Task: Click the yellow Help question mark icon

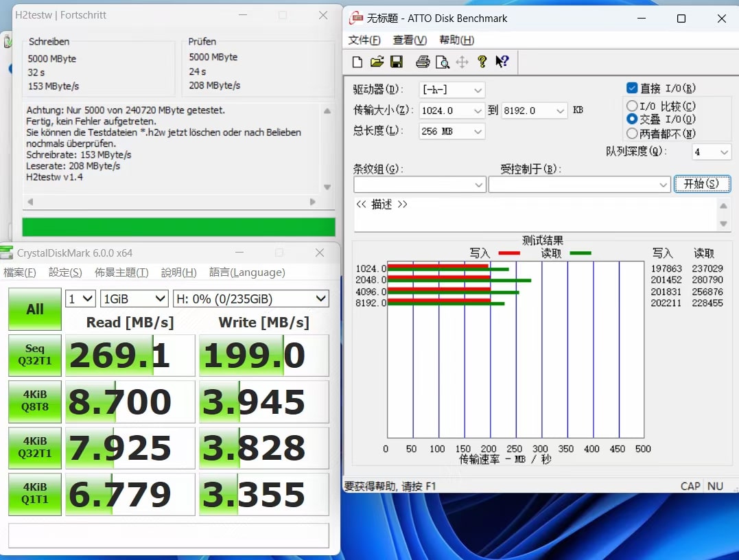Action: click(x=482, y=62)
